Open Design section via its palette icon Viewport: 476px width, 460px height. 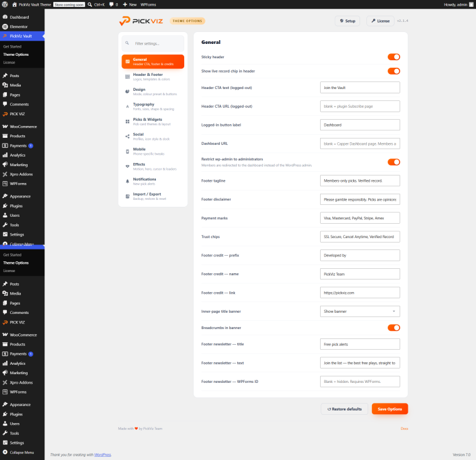pyautogui.click(x=128, y=91)
